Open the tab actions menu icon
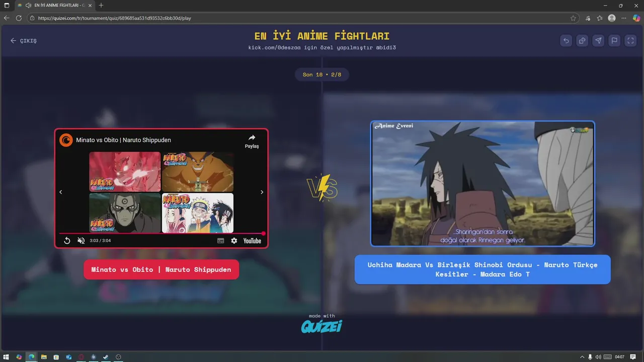The width and height of the screenshot is (644, 362). (7, 5)
